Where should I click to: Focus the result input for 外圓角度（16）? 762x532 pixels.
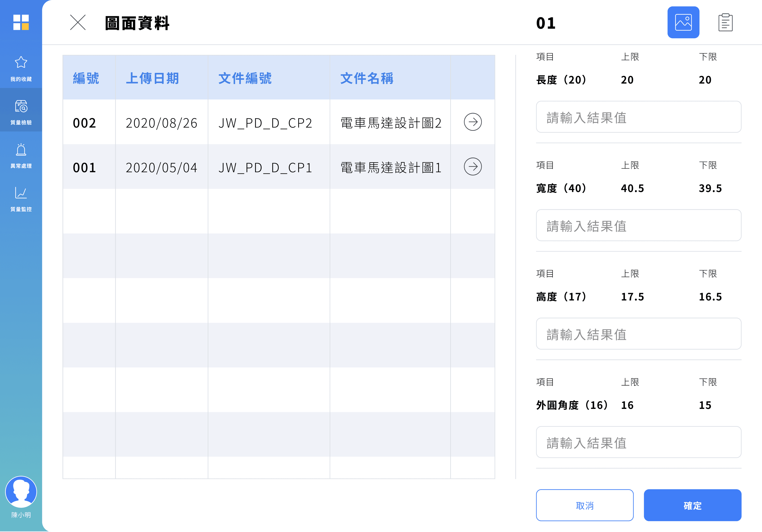pyautogui.click(x=638, y=442)
